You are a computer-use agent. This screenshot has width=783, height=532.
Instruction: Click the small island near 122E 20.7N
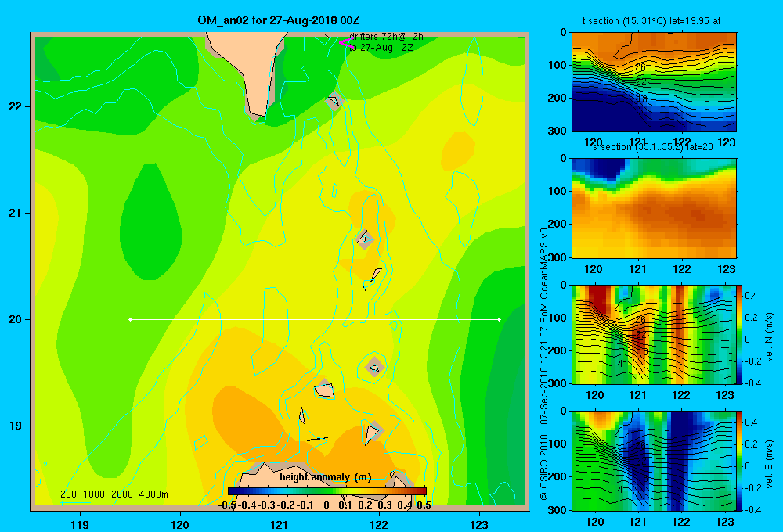(365, 239)
